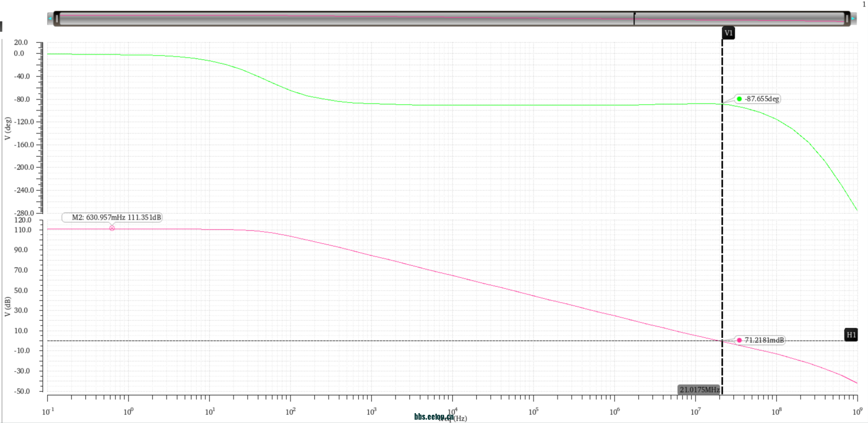Click the 20.0 phase axis tick label
Screen dimensions: 868x423
click(x=21, y=42)
